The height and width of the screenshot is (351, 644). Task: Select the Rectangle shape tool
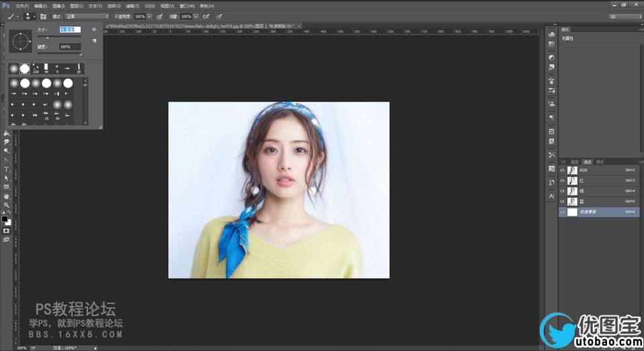point(6,187)
